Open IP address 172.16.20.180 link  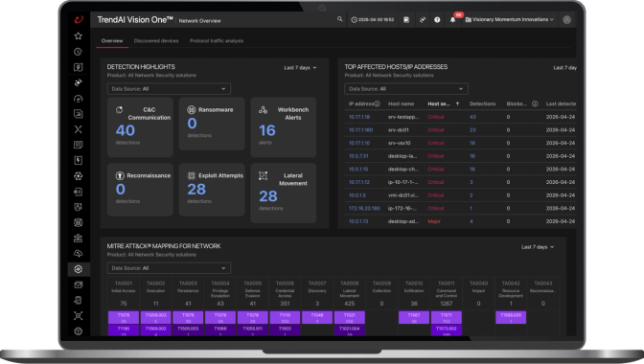(364, 209)
